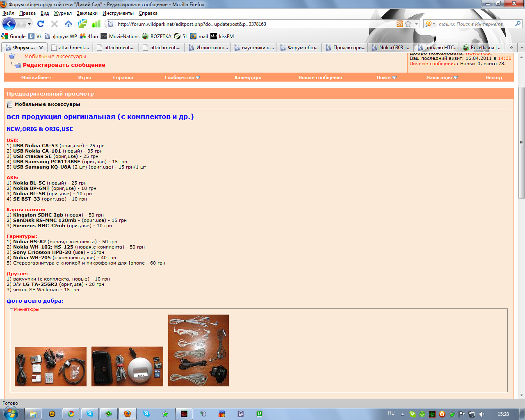The image size is (525, 420).
Task: Open the Мой кабинет link
Action: tap(36, 78)
